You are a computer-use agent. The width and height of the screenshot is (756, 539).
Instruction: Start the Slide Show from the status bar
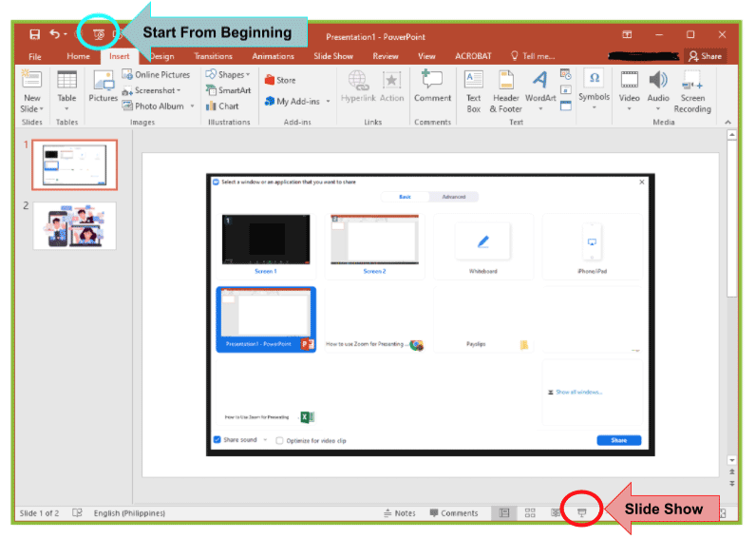pyautogui.click(x=582, y=513)
